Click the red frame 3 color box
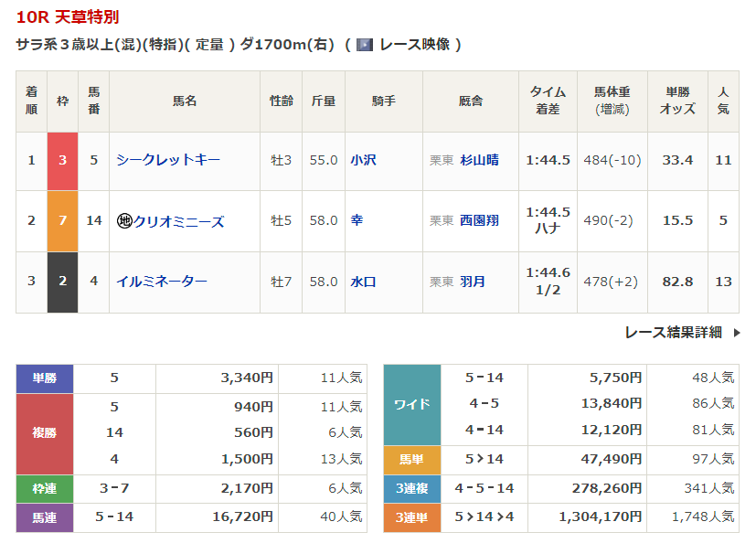This screenshot has width=756, height=543. point(62,160)
